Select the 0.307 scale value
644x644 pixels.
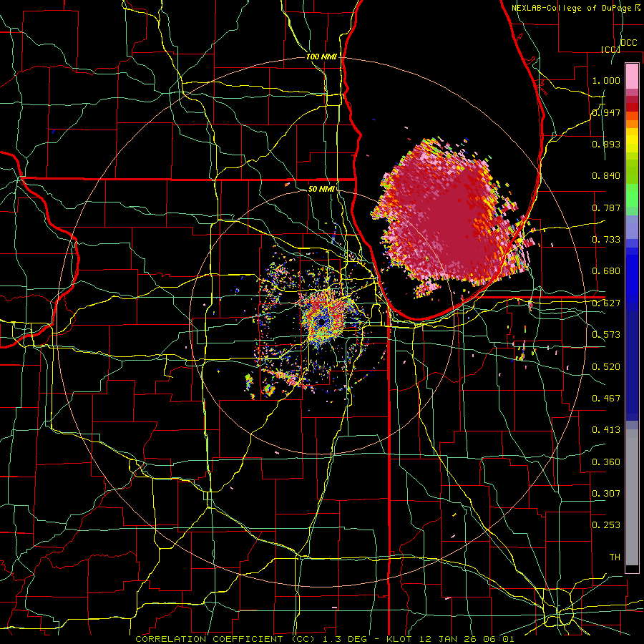[606, 493]
